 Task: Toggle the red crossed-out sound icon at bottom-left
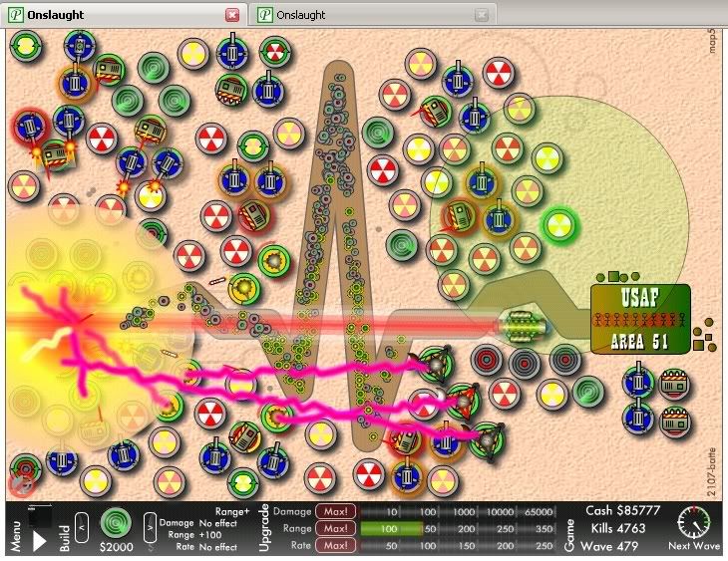tap(21, 485)
